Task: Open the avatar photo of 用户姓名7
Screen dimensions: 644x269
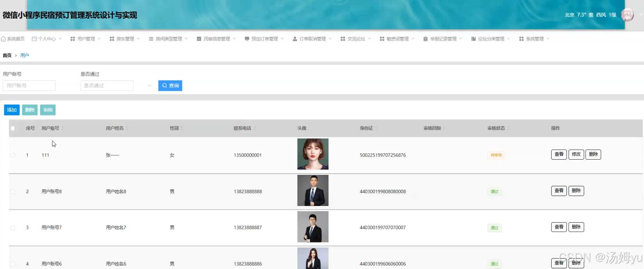Action: coord(313,227)
